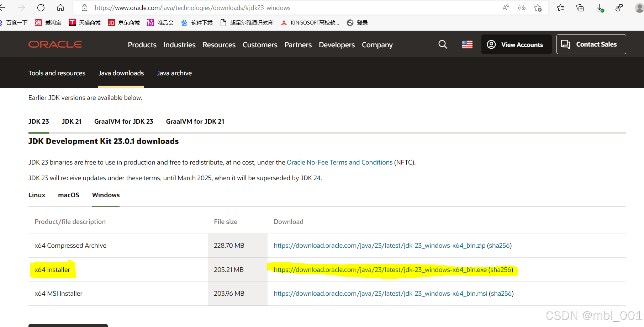Download the jdk-23_windows-x64_bin.msi link
Image resolution: width=644 pixels, height=327 pixels.
pyautogui.click(x=380, y=294)
